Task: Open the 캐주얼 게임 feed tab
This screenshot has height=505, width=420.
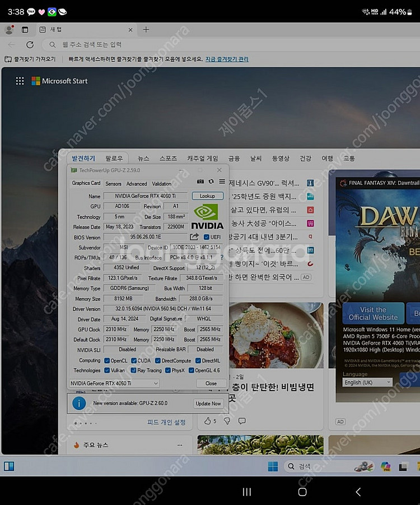Action: click(202, 158)
